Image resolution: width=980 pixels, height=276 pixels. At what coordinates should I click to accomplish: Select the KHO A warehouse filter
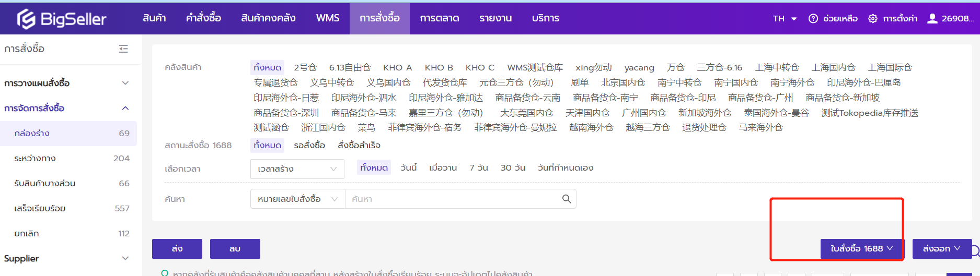click(397, 67)
